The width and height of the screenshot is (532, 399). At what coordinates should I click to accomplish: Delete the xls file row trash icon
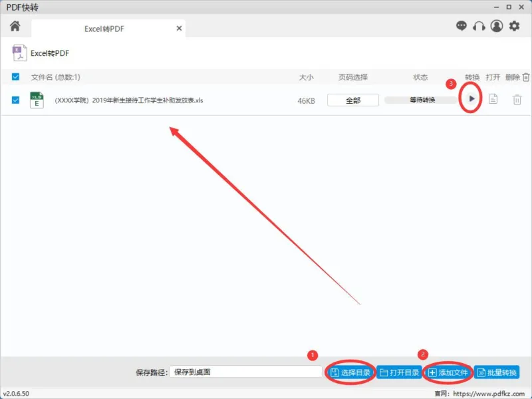click(517, 100)
